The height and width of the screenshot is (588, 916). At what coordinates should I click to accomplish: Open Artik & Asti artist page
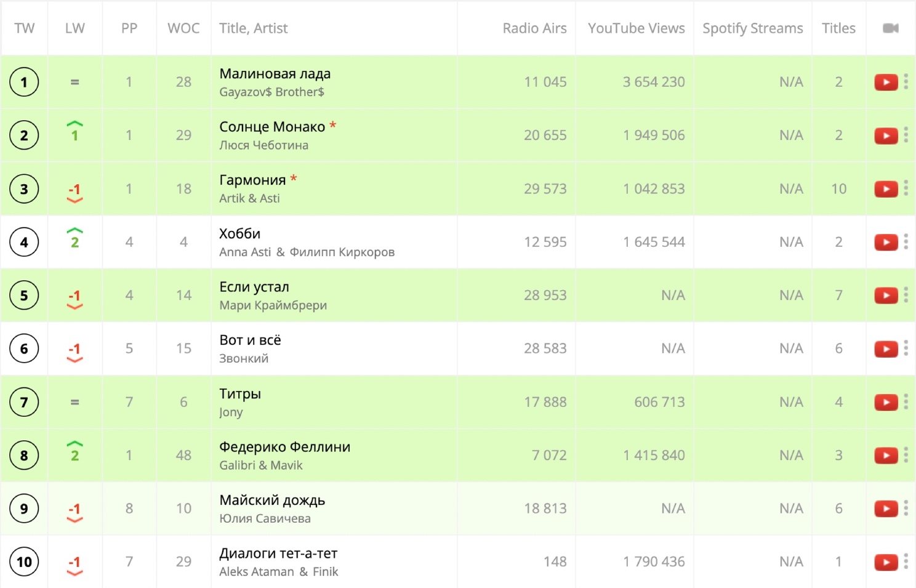pos(249,198)
